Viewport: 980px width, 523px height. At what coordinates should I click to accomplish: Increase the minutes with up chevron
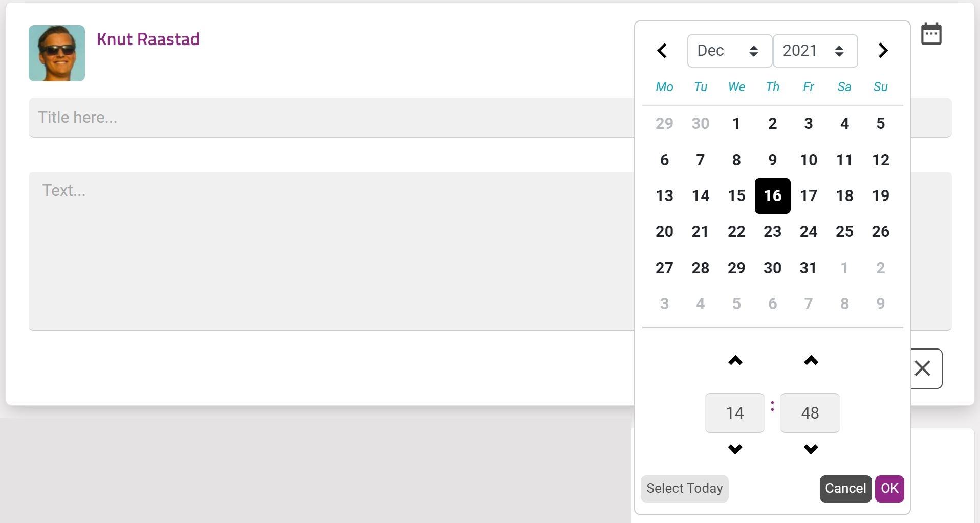[811, 361]
